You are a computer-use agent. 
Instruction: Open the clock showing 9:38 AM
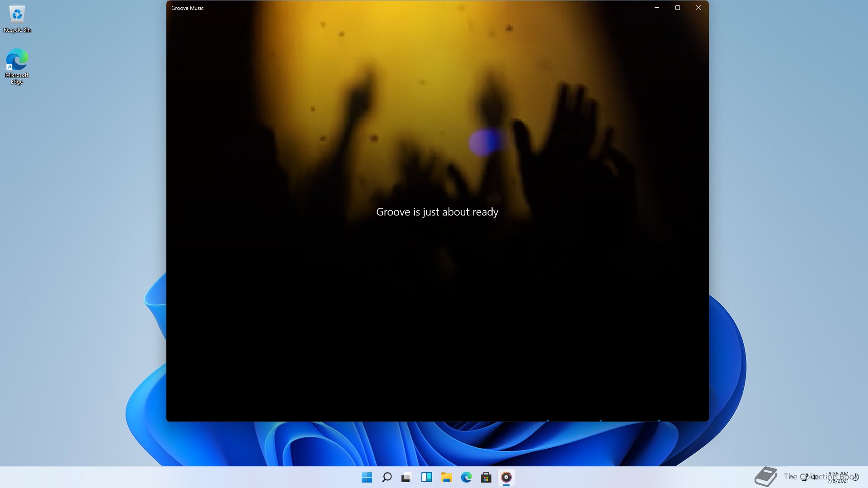point(838,477)
